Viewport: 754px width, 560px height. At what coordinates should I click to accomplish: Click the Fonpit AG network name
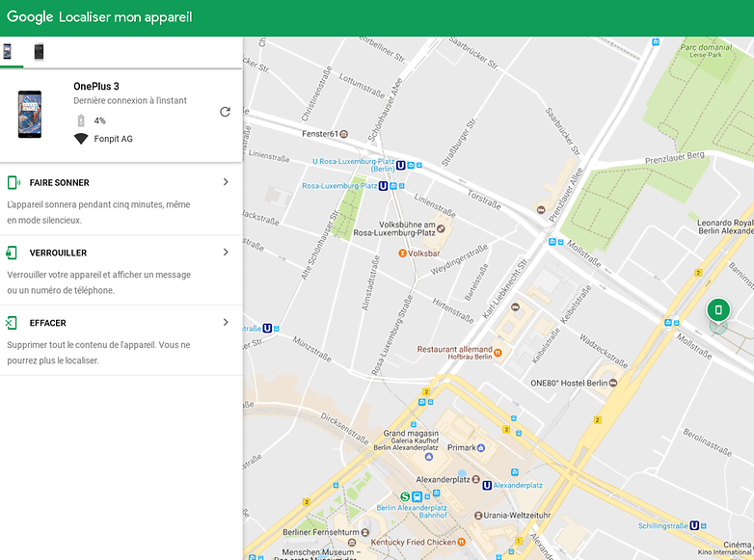(114, 139)
